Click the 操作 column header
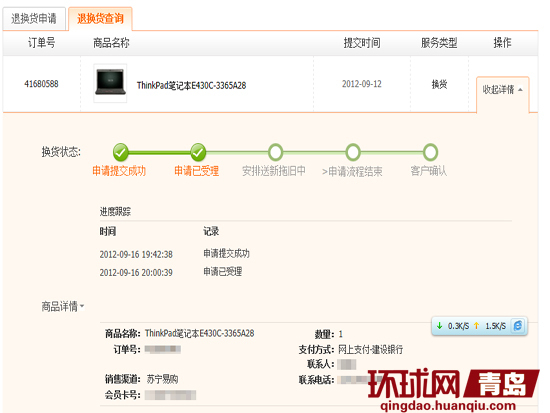Image resolution: width=550 pixels, height=413 pixels. pos(502,43)
